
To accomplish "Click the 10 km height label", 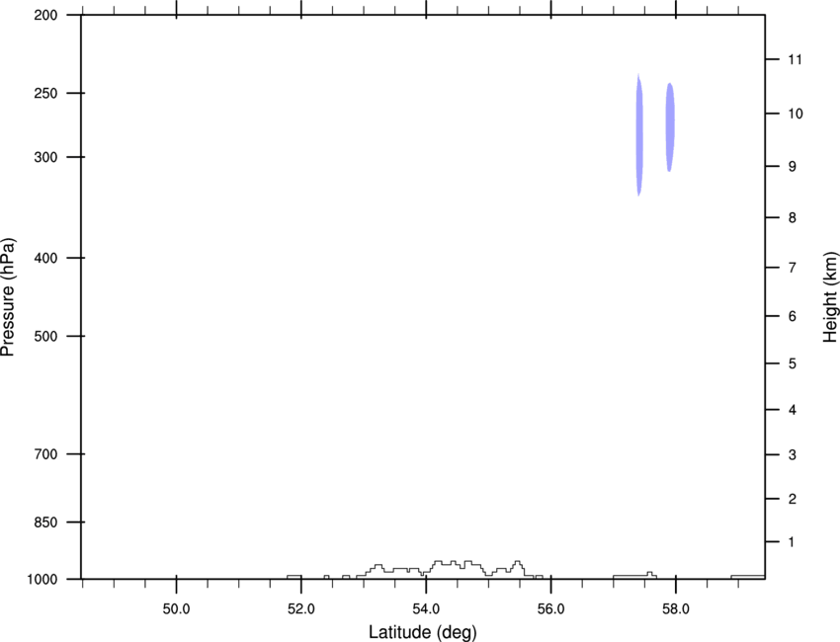I will (795, 114).
